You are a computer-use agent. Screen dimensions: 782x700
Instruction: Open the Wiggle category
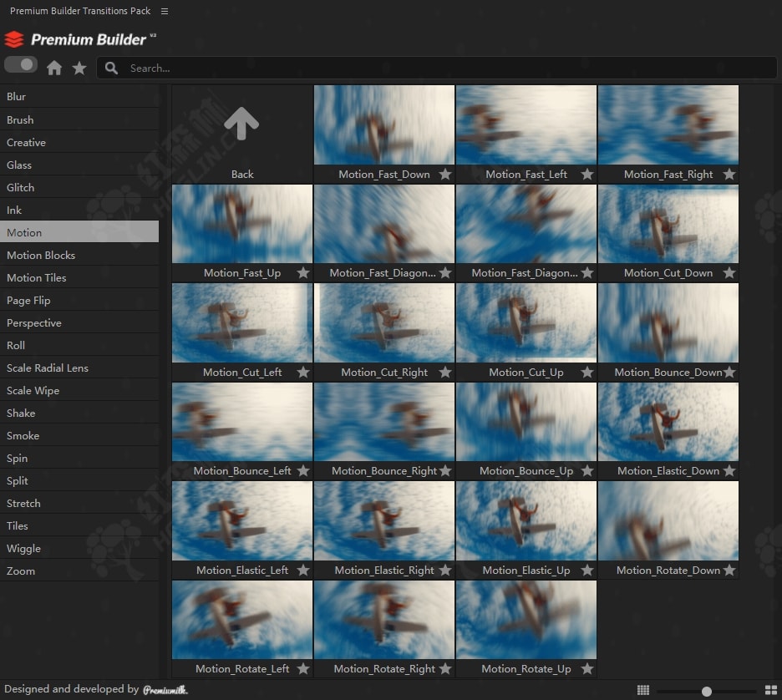coord(79,549)
